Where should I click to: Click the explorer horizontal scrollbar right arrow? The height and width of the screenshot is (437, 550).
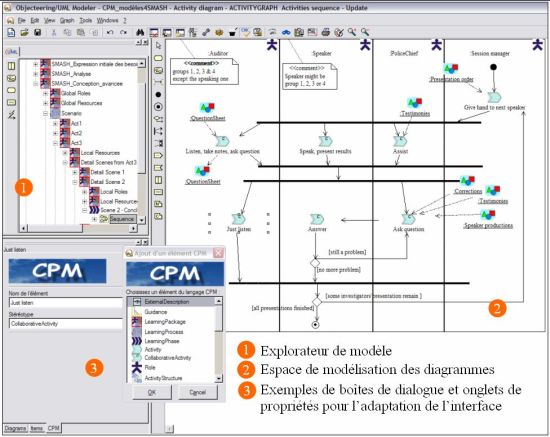[x=133, y=228]
